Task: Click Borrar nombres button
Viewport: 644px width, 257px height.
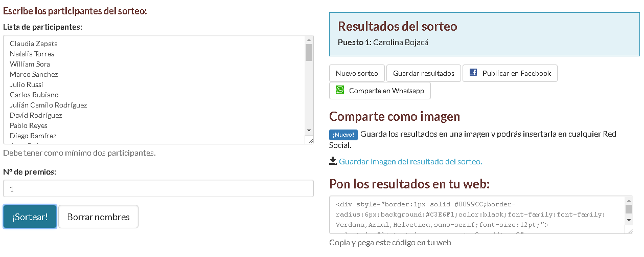Action: click(98, 217)
